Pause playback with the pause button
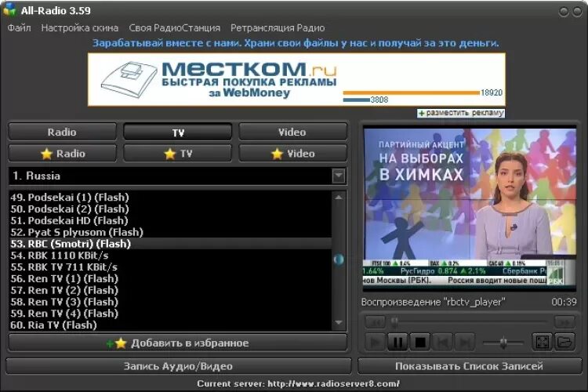This screenshot has width=588, height=392. 397,342
